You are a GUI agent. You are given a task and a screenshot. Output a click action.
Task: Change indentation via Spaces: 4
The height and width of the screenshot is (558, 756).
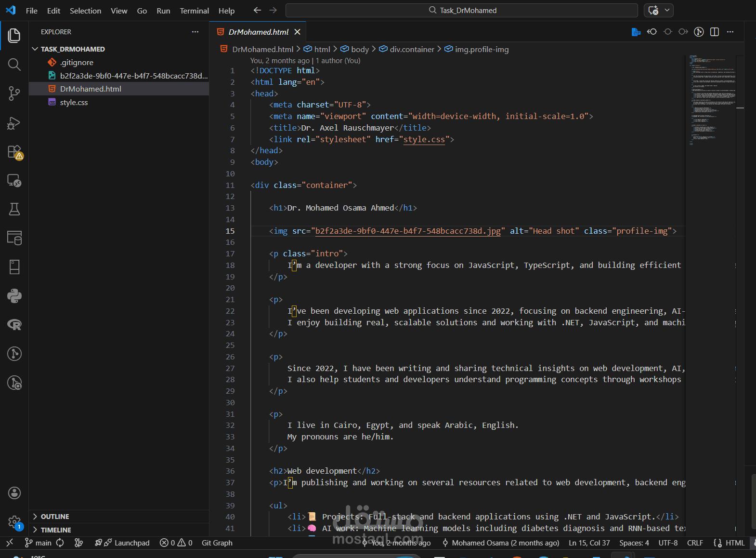pos(634,543)
